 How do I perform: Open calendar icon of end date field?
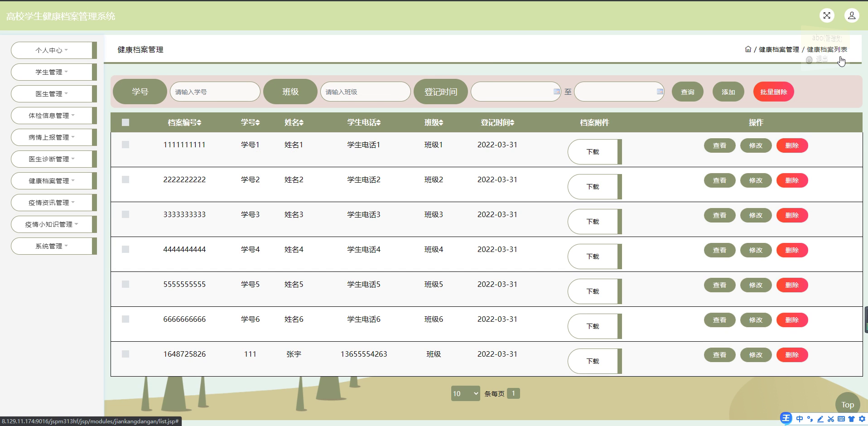[x=660, y=92]
